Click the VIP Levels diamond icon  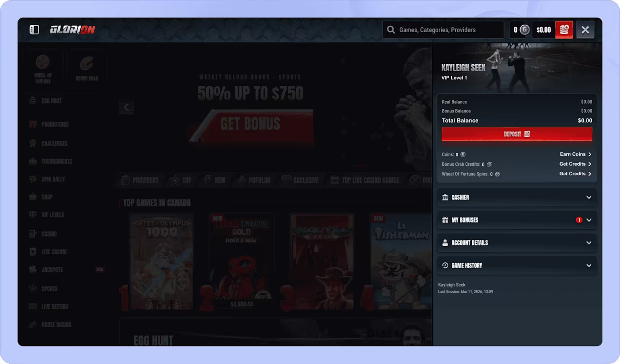pyautogui.click(x=33, y=214)
